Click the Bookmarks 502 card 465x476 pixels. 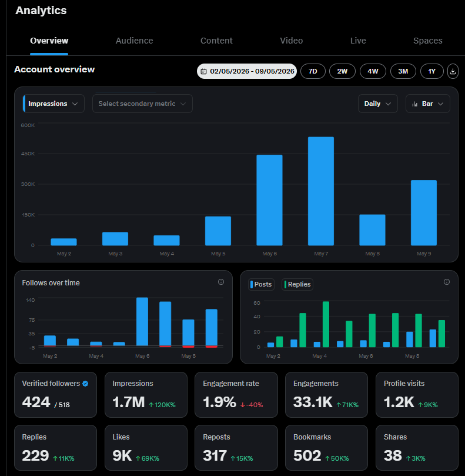(326, 448)
